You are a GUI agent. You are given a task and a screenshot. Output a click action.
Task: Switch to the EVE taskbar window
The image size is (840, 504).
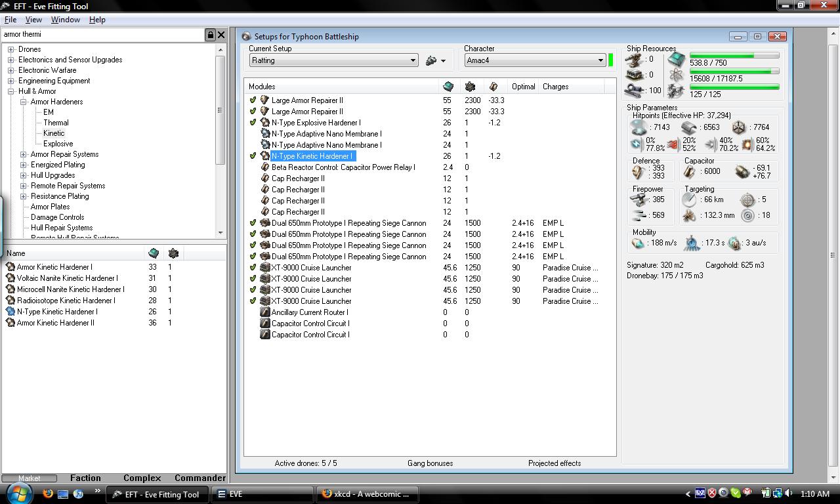click(x=262, y=494)
